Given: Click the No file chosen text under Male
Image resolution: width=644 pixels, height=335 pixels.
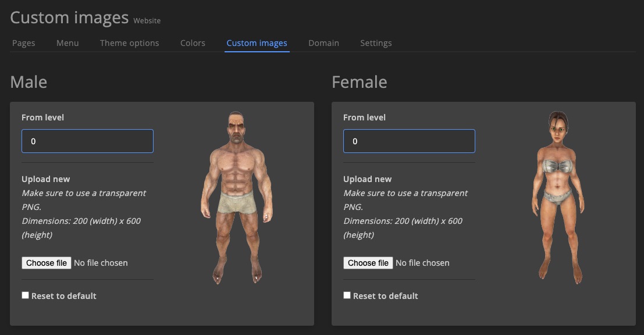Looking at the screenshot, I should [x=100, y=262].
